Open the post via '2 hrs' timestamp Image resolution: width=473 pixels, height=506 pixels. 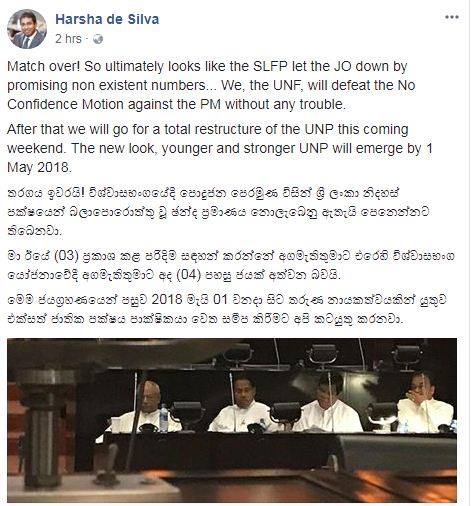coord(68,39)
